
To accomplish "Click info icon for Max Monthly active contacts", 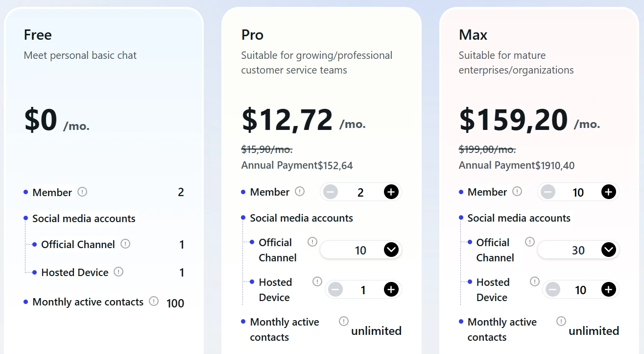I will click(x=561, y=321).
